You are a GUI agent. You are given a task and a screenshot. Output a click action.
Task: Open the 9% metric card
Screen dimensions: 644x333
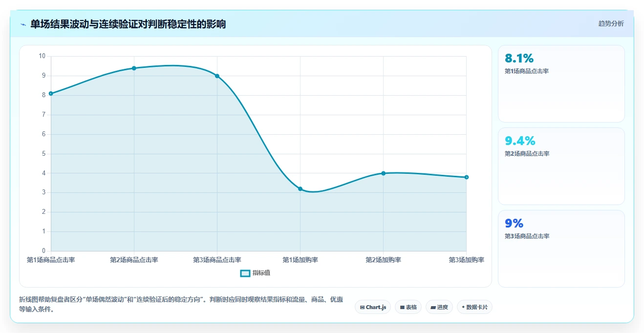561,249
